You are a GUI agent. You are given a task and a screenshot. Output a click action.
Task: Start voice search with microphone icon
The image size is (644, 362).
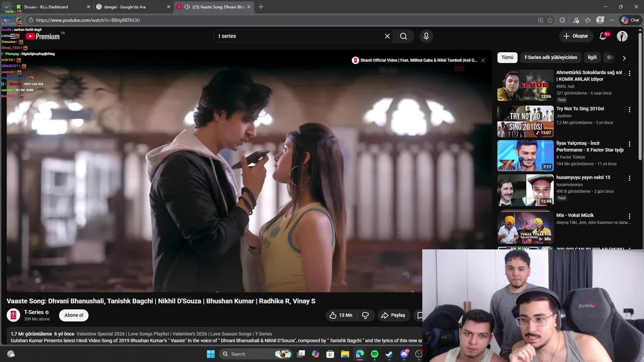[426, 36]
